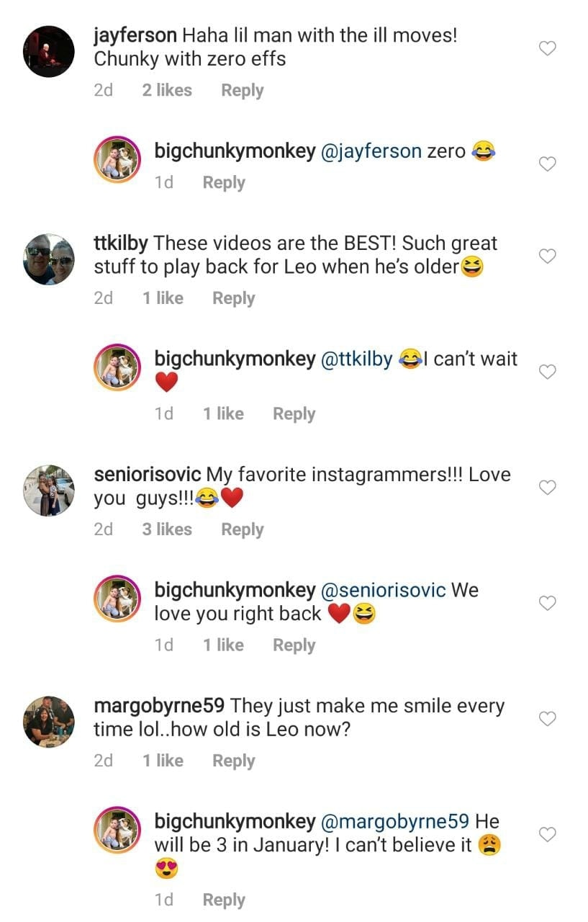
Task: Reply to jayferson's comment
Action: click(242, 91)
